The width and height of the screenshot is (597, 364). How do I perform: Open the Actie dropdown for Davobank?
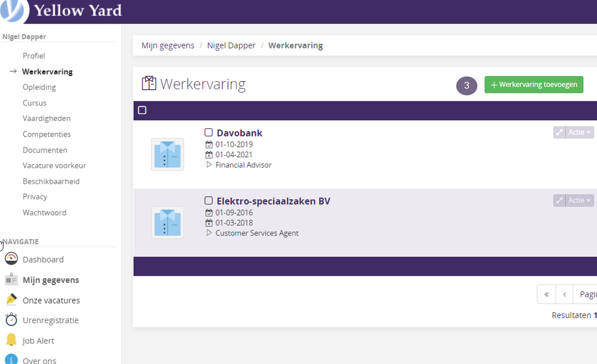pyautogui.click(x=580, y=132)
